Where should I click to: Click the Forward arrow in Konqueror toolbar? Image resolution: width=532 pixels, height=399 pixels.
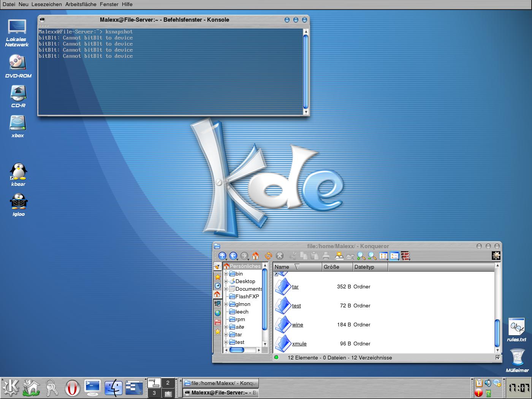[244, 256]
